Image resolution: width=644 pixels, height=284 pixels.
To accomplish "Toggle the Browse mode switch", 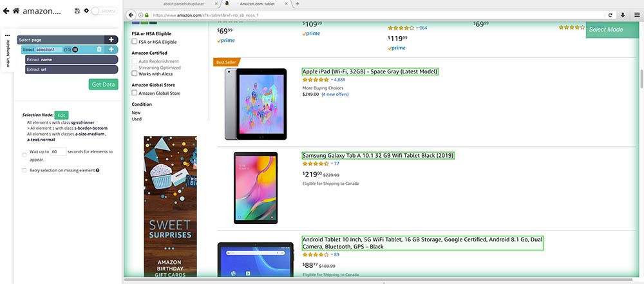I will (x=104, y=11).
